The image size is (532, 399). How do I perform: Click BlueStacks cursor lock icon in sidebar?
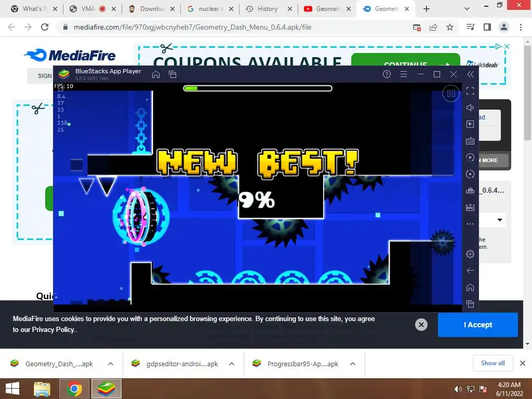(470, 124)
